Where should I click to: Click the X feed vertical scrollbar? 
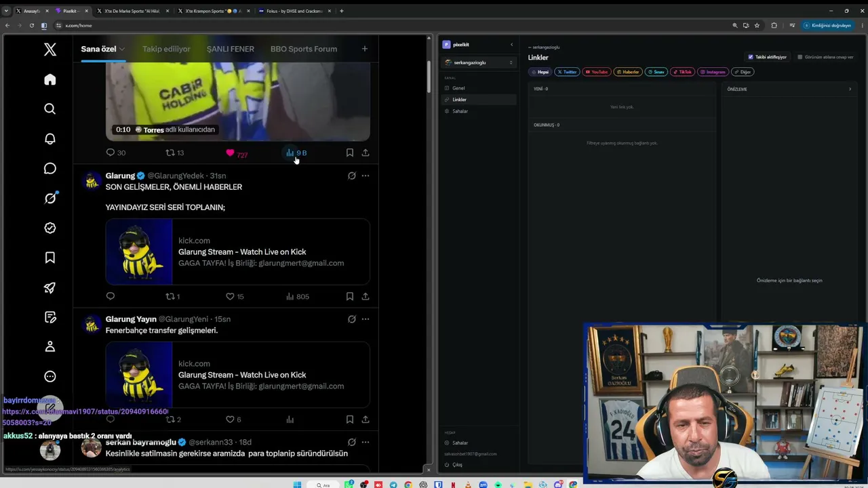429,77
